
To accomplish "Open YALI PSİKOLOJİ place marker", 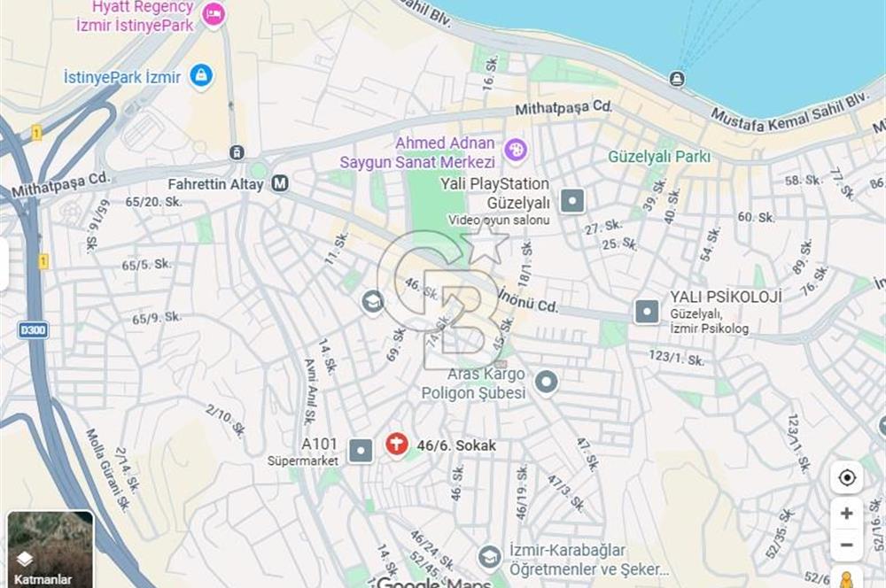I will point(647,311).
